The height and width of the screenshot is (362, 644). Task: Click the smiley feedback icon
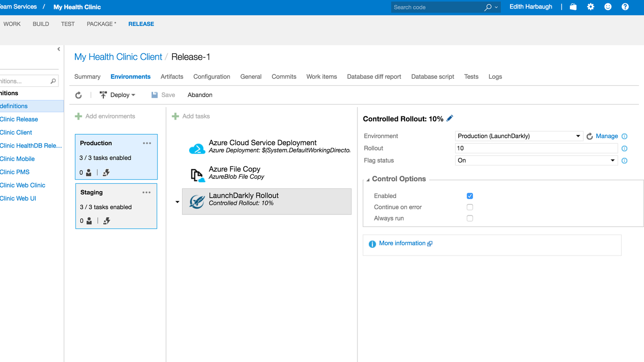608,7
